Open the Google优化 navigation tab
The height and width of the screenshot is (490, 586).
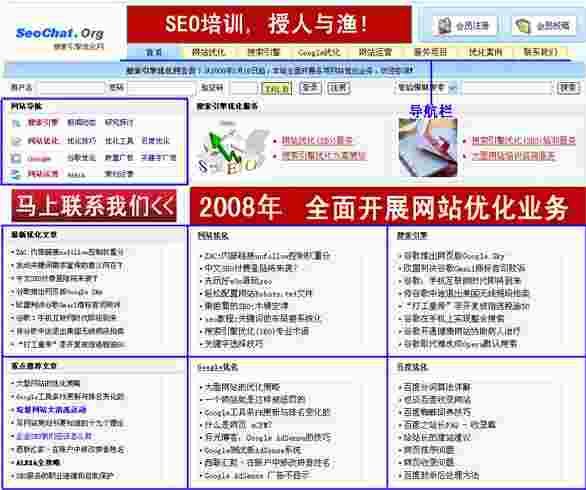[319, 52]
